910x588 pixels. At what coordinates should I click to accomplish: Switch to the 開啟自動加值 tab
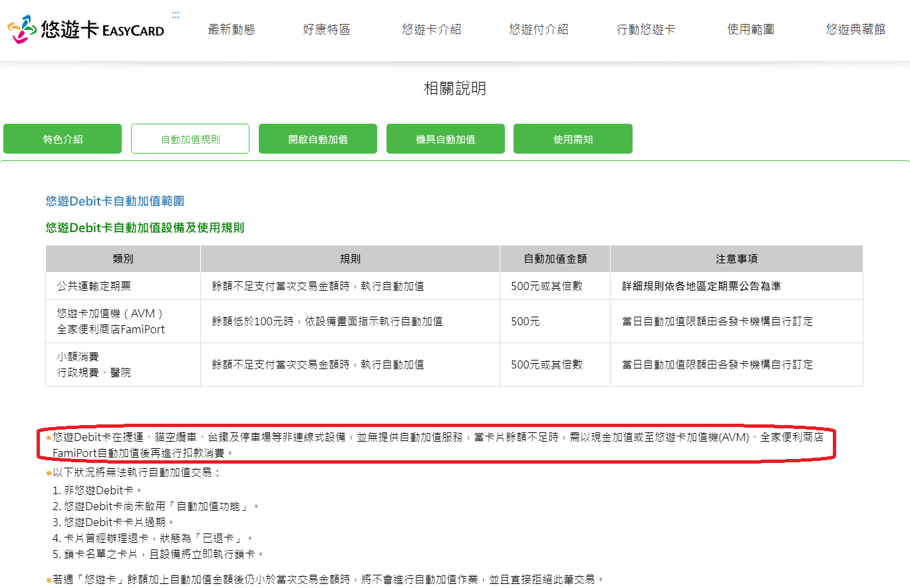[318, 139]
